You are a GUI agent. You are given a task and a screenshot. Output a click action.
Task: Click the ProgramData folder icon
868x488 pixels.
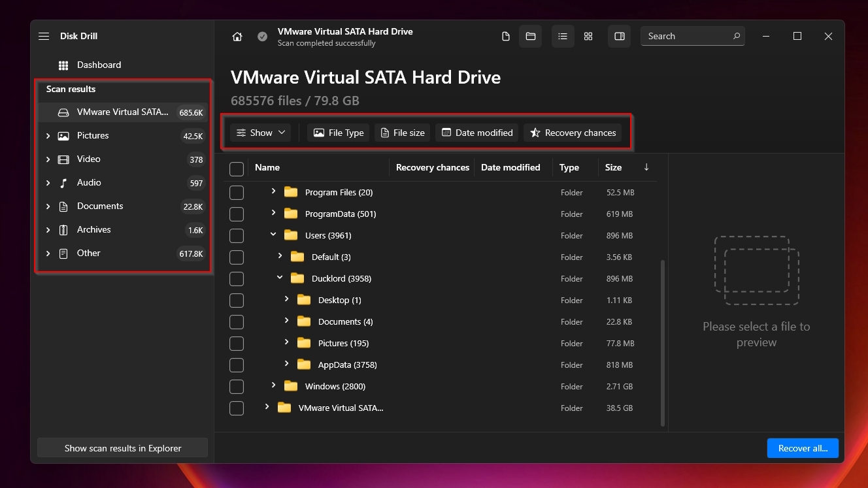[x=291, y=214]
